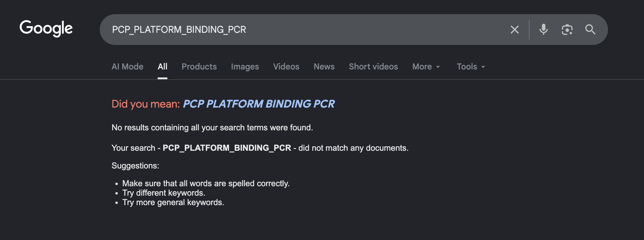Image resolution: width=644 pixels, height=240 pixels.
Task: Open the Tools dropdown menu
Action: click(471, 67)
